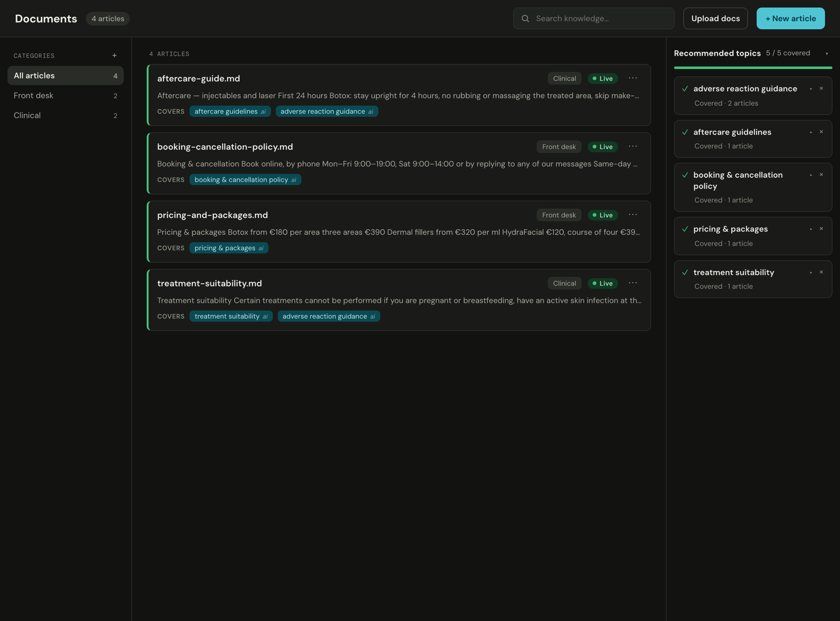The width and height of the screenshot is (840, 621).
Task: Open more options for booking-cancellation-policy.md
Action: click(x=632, y=147)
